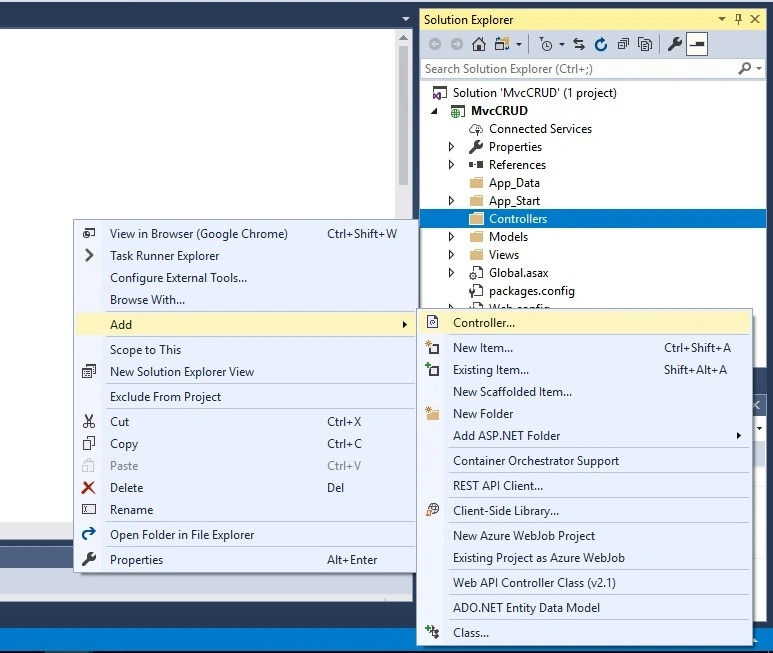Click Web API Controller Class (v2.1)
Screen dimensions: 773x653
(585, 583)
